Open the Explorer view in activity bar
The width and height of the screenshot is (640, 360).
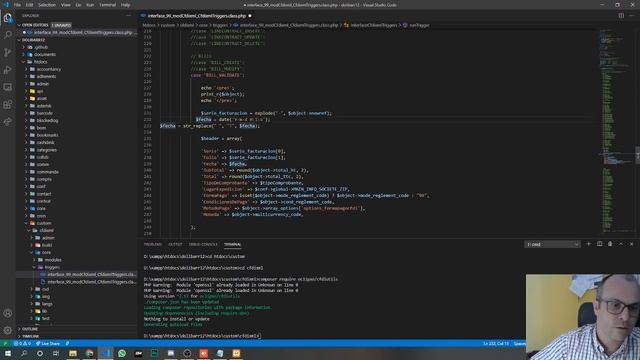click(x=8, y=18)
